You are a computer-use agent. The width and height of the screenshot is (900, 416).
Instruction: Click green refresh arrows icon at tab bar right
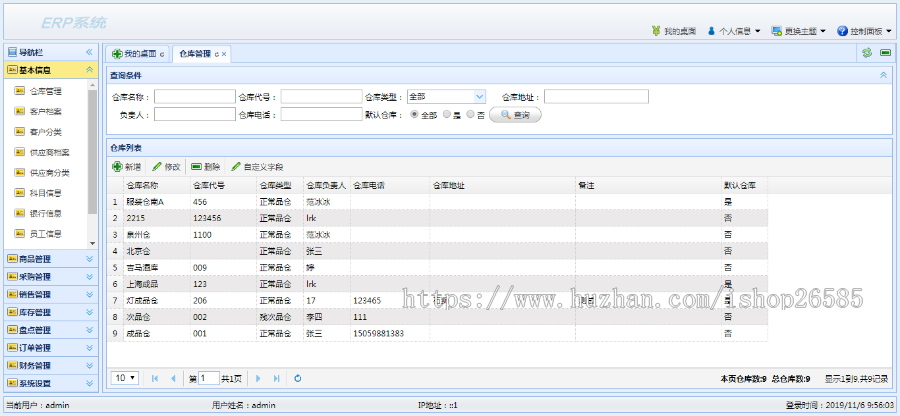tap(867, 53)
